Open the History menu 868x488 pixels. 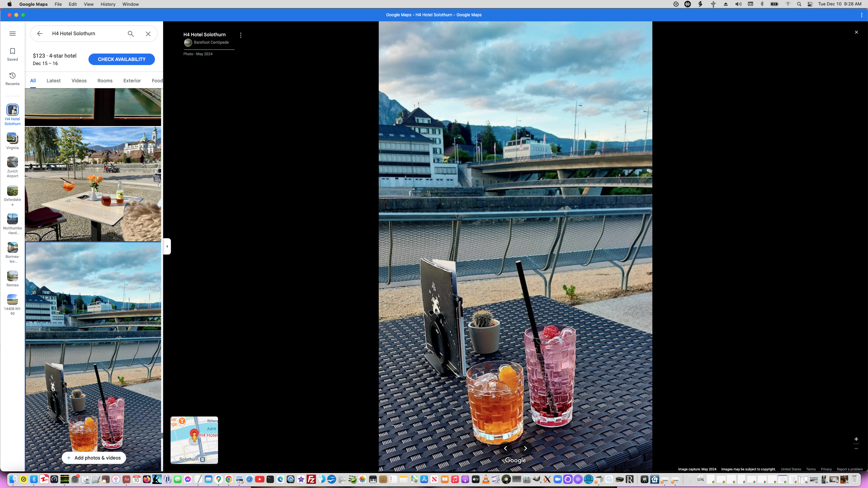(x=107, y=4)
